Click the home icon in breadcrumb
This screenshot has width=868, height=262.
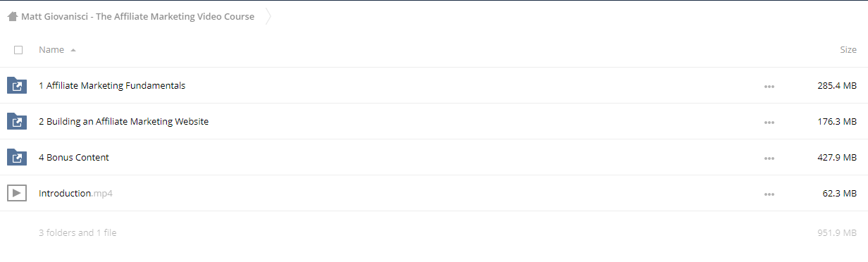point(12,17)
